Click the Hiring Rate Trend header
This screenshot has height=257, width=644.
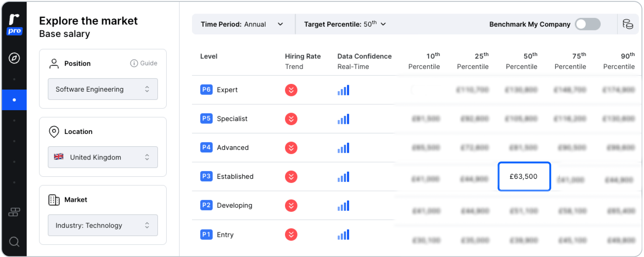(x=303, y=61)
